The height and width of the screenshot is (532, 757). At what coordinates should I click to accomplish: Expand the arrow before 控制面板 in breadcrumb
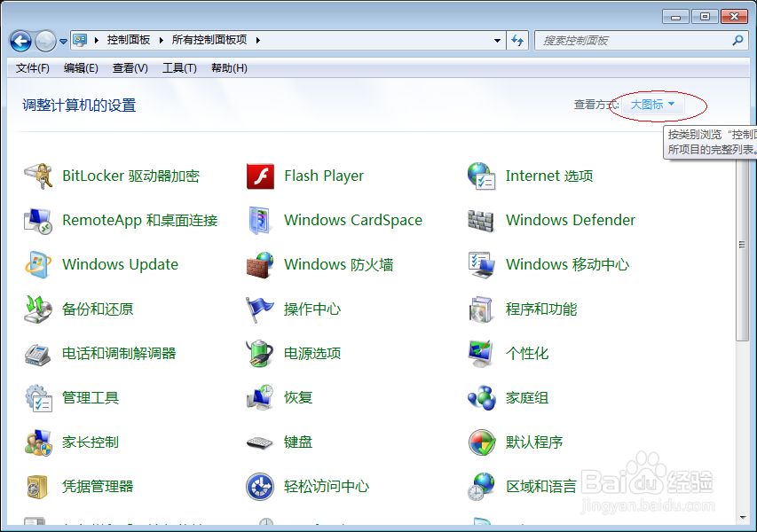click(x=97, y=41)
